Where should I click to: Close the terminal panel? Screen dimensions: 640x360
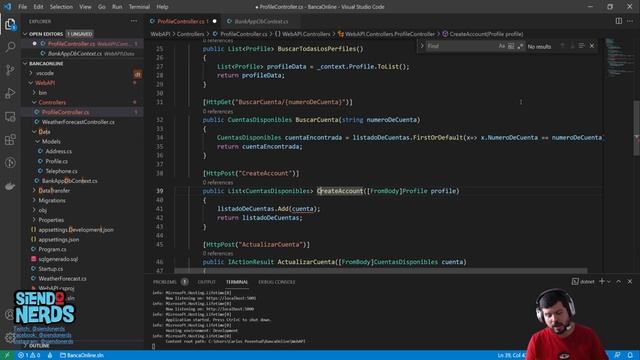coord(630,281)
